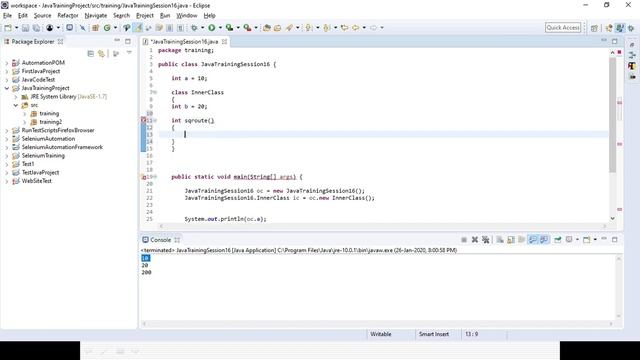Toggle Scroll Lock in the Console toolbar
This screenshot has height=360, width=640.
(x=511, y=240)
